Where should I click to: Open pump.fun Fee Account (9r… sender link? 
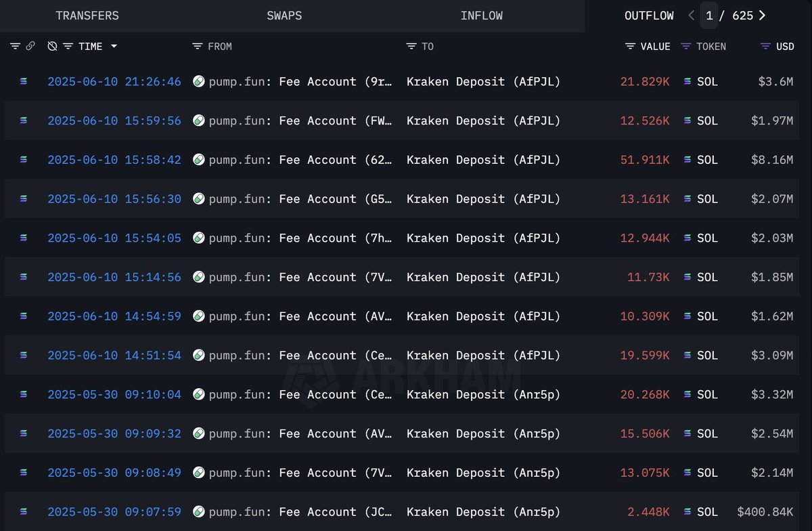coord(300,81)
